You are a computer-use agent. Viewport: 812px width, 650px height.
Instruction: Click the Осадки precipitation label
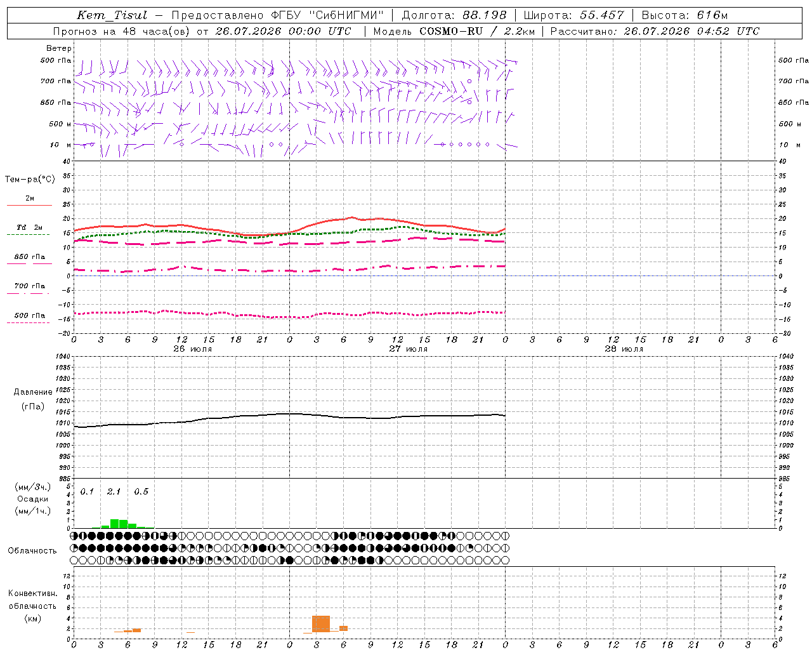pos(32,499)
